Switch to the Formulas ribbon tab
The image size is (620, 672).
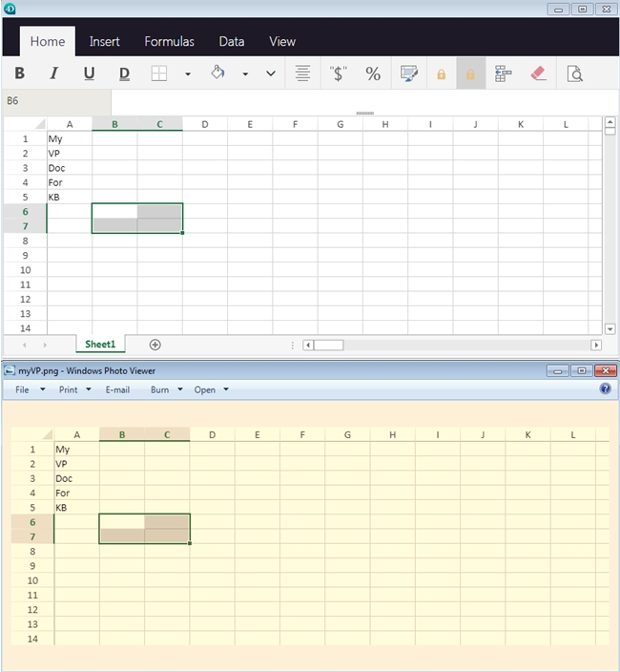point(169,41)
